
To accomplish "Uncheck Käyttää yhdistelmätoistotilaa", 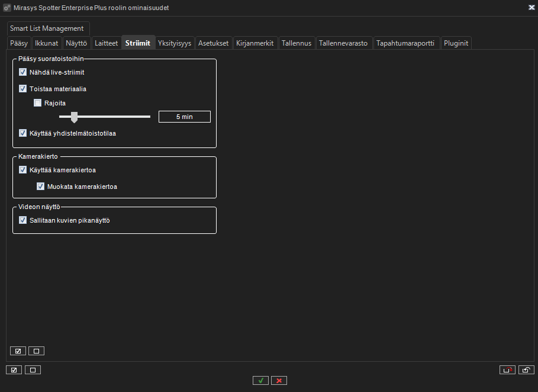I will coord(23,133).
